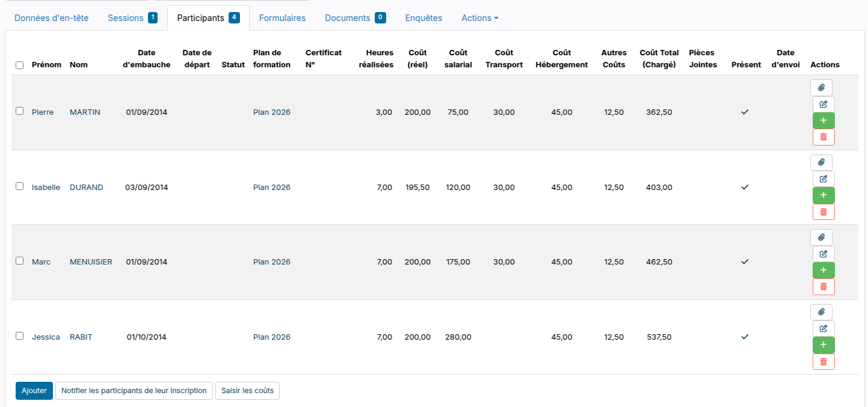Screen dimensions: 868x407
Task: Delete participant Marc MENUISIER
Action: (x=823, y=287)
